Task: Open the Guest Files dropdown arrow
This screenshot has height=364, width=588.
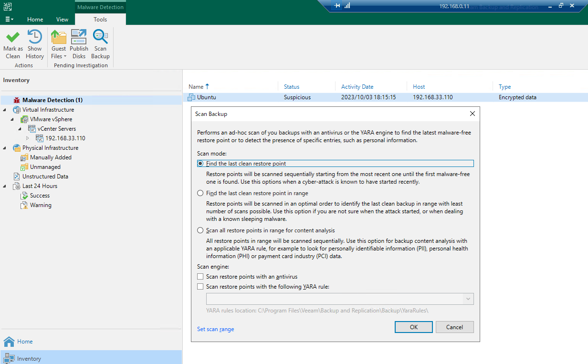Action: click(x=65, y=56)
